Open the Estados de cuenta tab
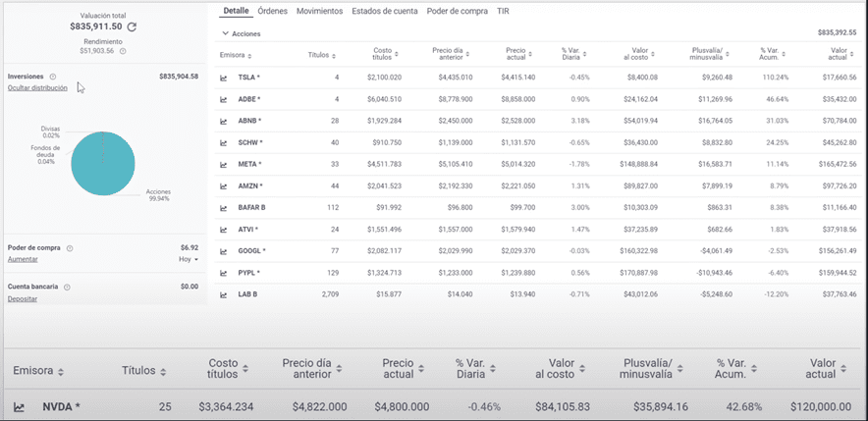This screenshot has width=868, height=421. click(385, 11)
